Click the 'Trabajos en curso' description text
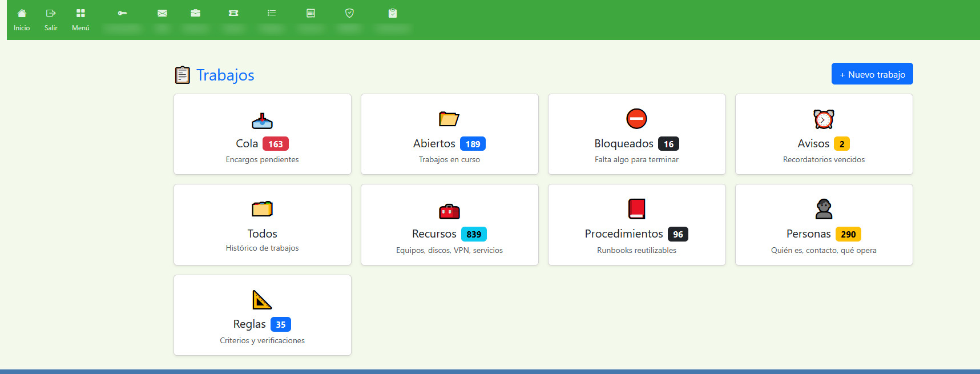980x374 pixels. coord(449,159)
